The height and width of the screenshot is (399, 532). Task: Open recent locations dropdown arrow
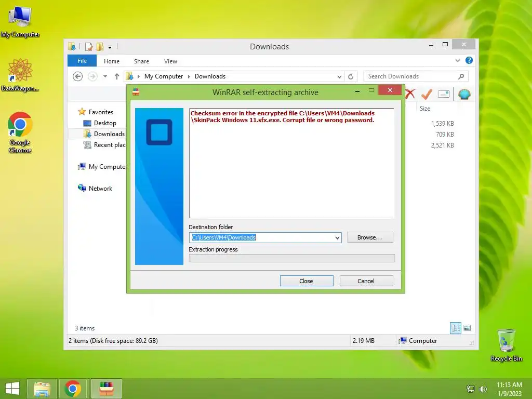(105, 76)
